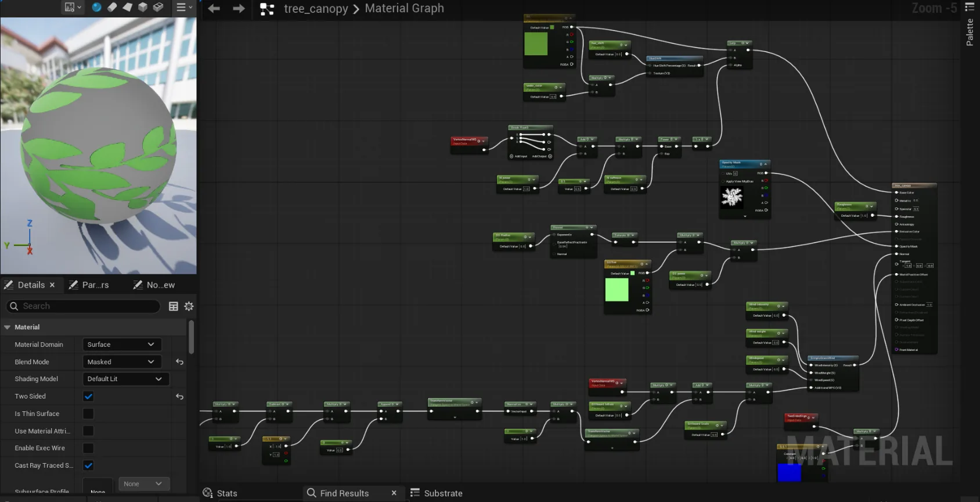This screenshot has width=980, height=502.
Task: Open the preview viewport settings dropdown
Action: pyautogui.click(x=73, y=8)
